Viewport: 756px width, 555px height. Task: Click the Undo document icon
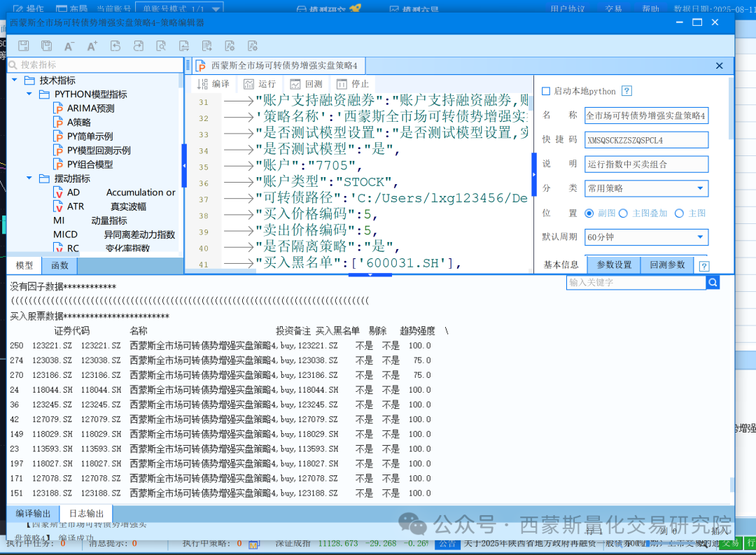[115, 45]
